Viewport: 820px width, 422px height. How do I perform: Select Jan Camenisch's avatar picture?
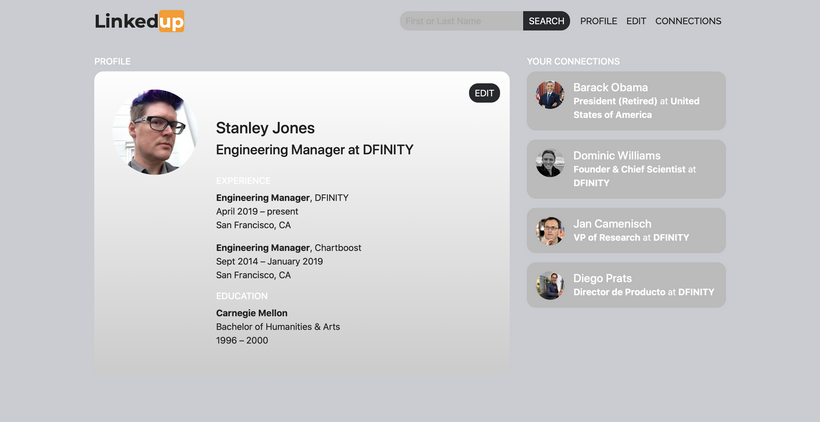click(x=550, y=231)
